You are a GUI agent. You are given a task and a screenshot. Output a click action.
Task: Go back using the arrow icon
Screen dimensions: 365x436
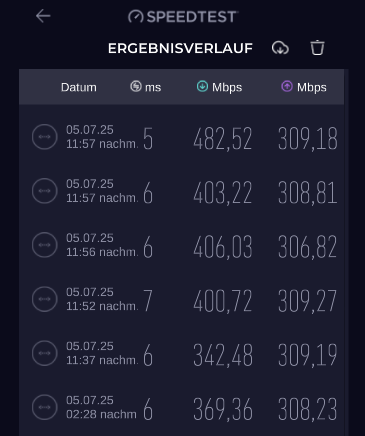tap(43, 16)
